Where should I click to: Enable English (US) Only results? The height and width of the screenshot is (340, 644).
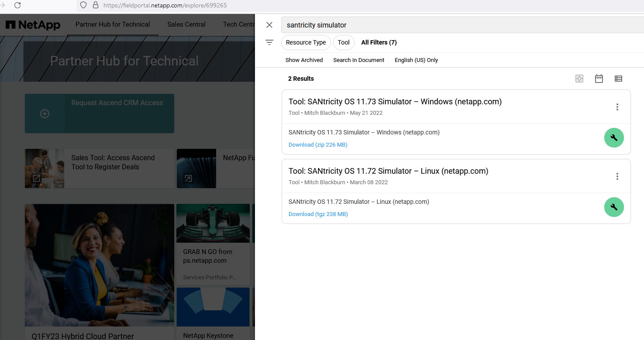[416, 60]
